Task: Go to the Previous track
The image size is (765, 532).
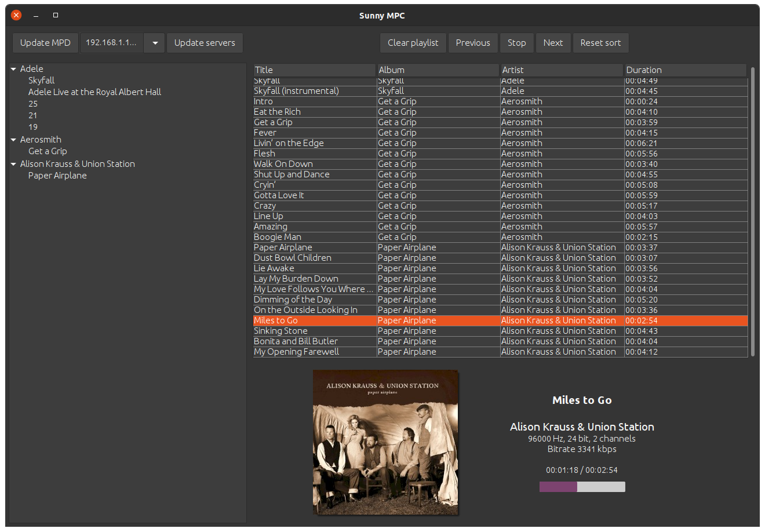Action: tap(473, 43)
